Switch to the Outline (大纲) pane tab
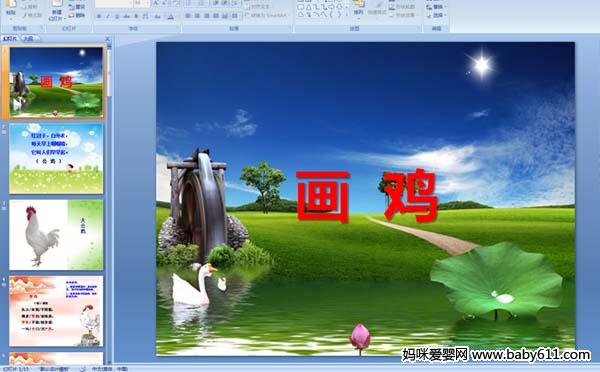 pyautogui.click(x=29, y=38)
